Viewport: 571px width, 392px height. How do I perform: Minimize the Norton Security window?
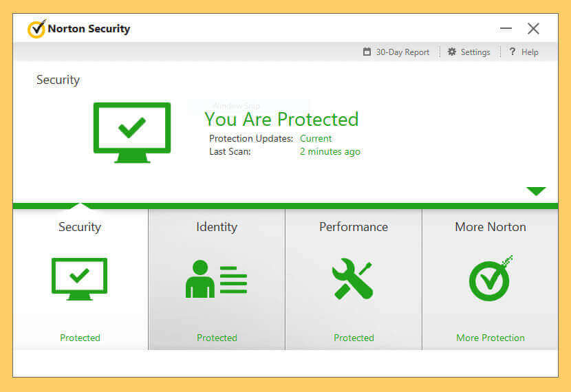click(506, 28)
